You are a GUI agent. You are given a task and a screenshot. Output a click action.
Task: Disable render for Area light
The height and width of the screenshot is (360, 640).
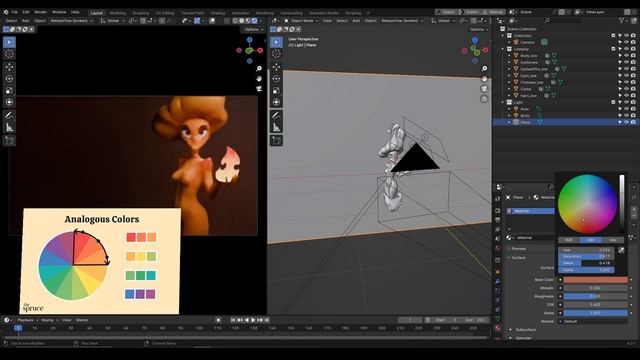coord(633,109)
